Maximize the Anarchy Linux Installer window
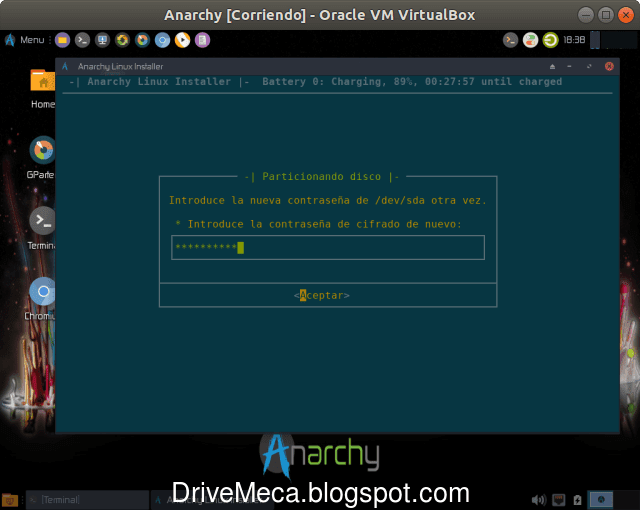The image size is (640, 510). [589, 67]
